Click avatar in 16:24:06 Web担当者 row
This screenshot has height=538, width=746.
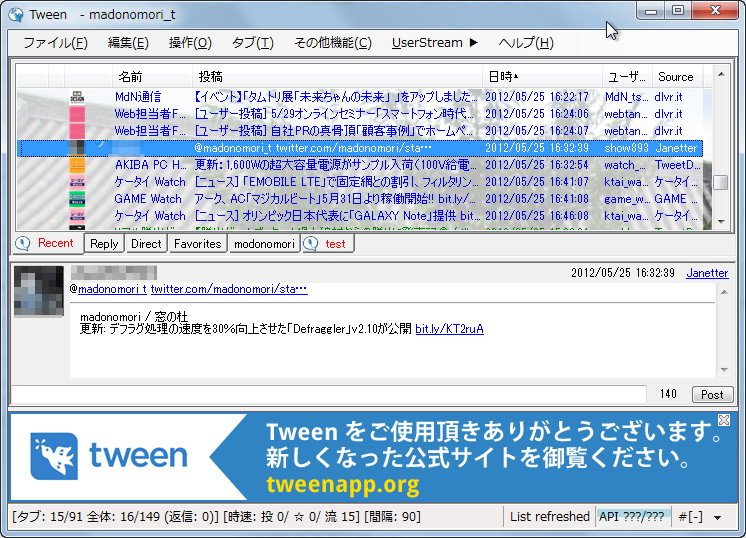point(77,114)
